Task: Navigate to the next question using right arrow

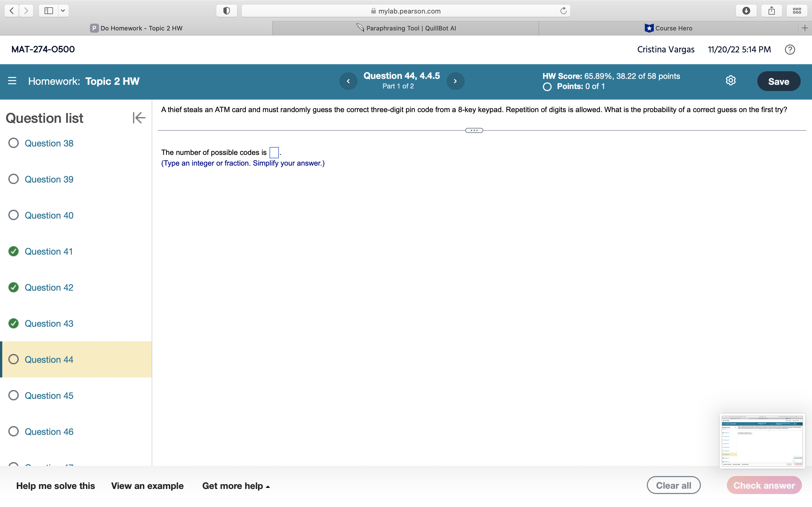Action: pyautogui.click(x=455, y=81)
